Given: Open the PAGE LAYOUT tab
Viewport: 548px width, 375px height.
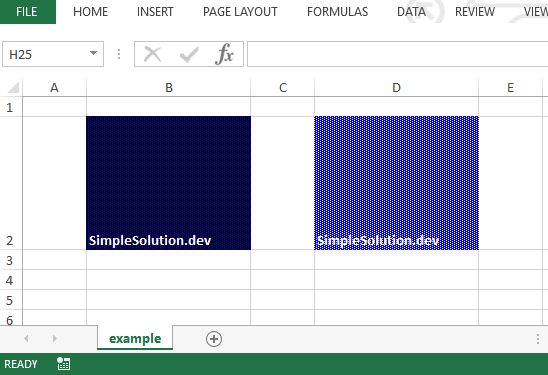Looking at the screenshot, I should 240,12.
